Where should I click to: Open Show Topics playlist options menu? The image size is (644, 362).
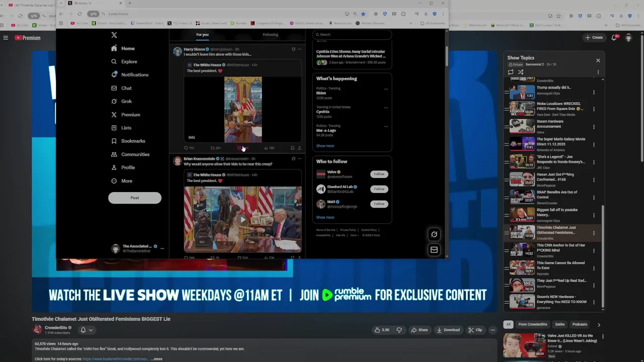pos(598,72)
